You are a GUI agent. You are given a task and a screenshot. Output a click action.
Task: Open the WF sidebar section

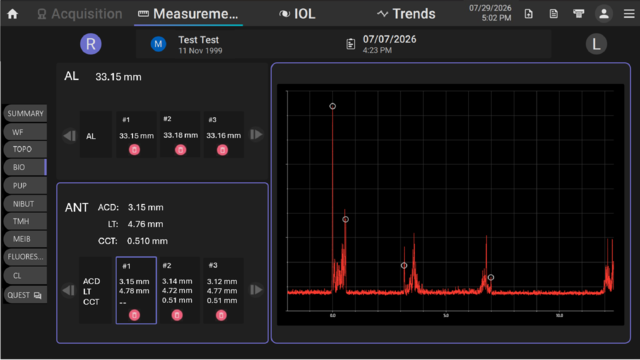[25, 132]
